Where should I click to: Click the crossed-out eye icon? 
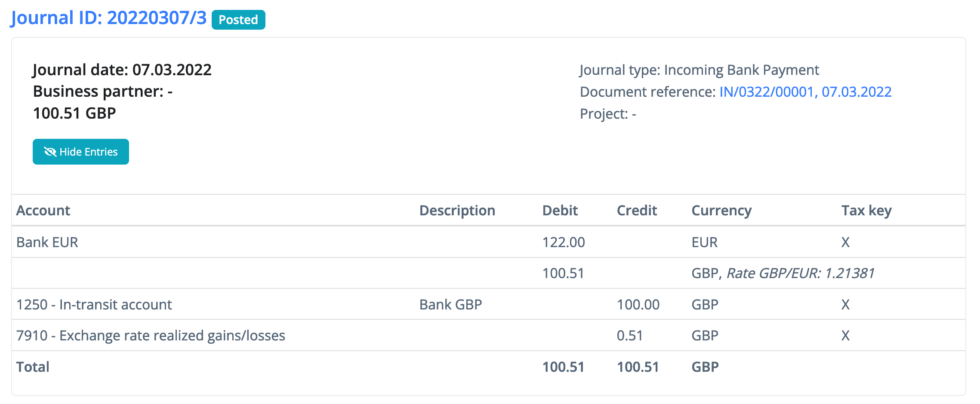pos(50,152)
